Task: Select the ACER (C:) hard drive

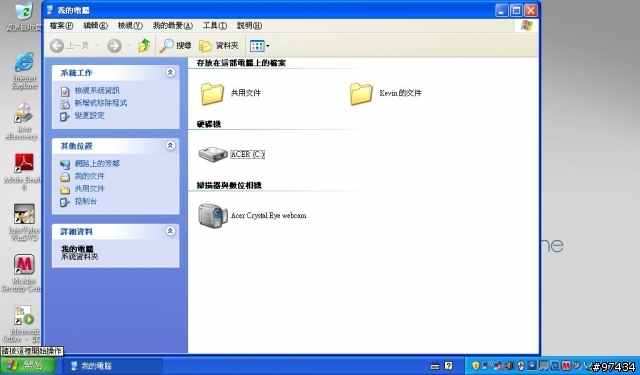Action: [231, 154]
